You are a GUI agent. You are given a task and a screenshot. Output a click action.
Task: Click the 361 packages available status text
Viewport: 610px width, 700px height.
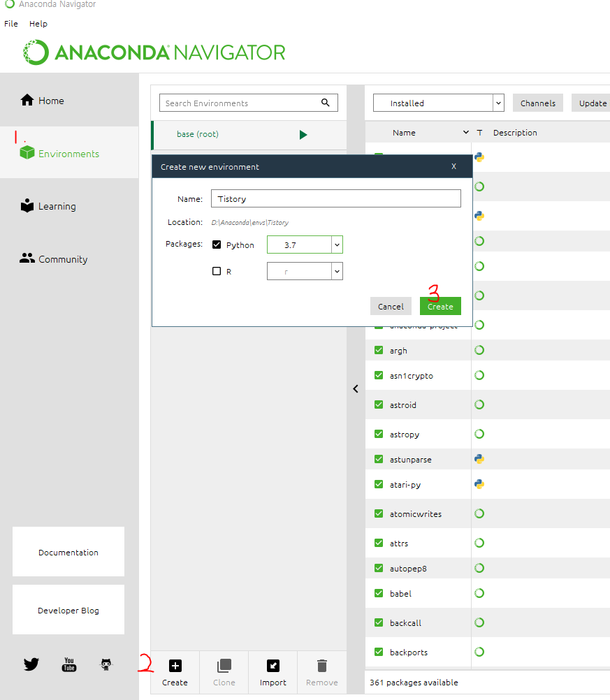click(414, 682)
